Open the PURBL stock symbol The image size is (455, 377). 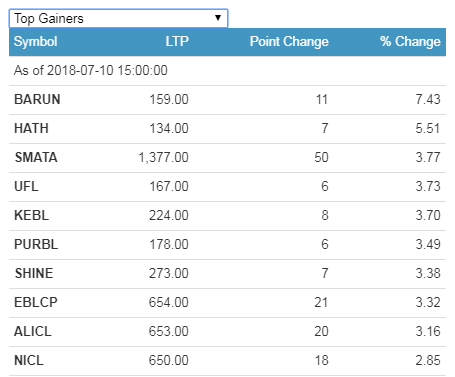36,244
